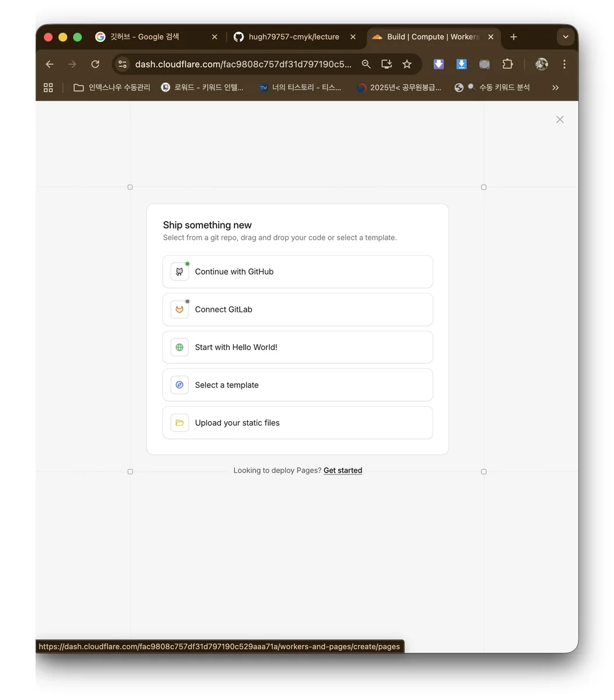Screen dimensions: 614x700
Task: Click the compass icon beside Select a template
Action: 180,385
